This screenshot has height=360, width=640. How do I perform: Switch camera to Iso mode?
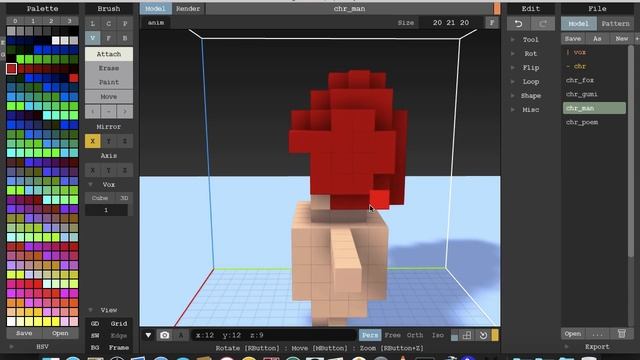click(x=438, y=335)
